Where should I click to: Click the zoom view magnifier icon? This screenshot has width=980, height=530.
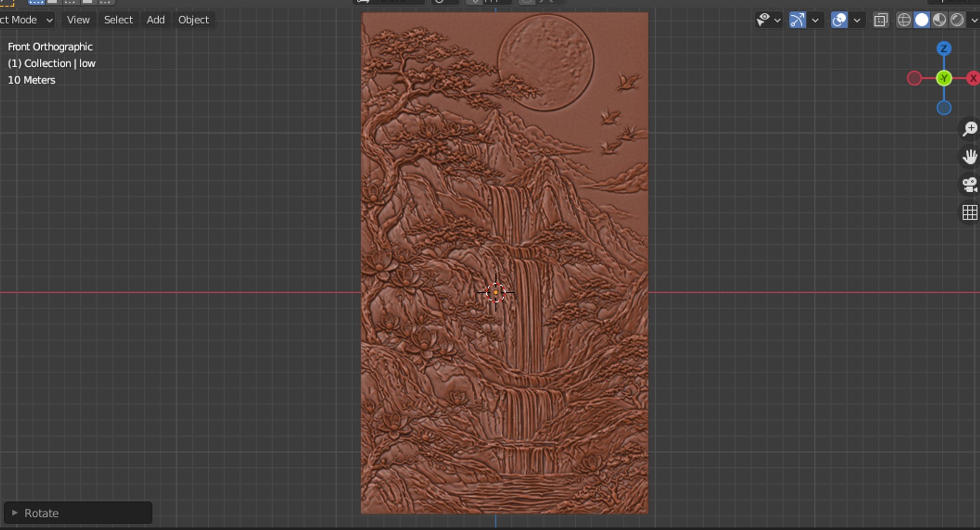(x=969, y=129)
